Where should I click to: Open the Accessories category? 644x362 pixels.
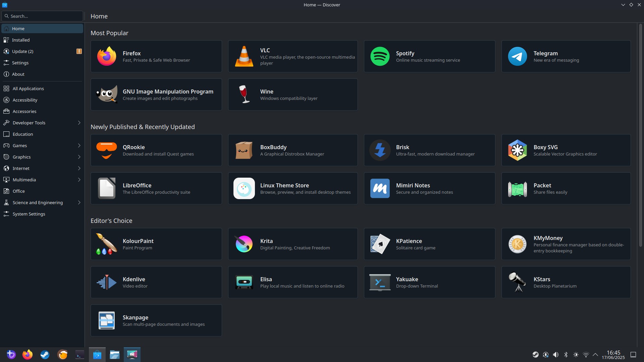[42, 111]
